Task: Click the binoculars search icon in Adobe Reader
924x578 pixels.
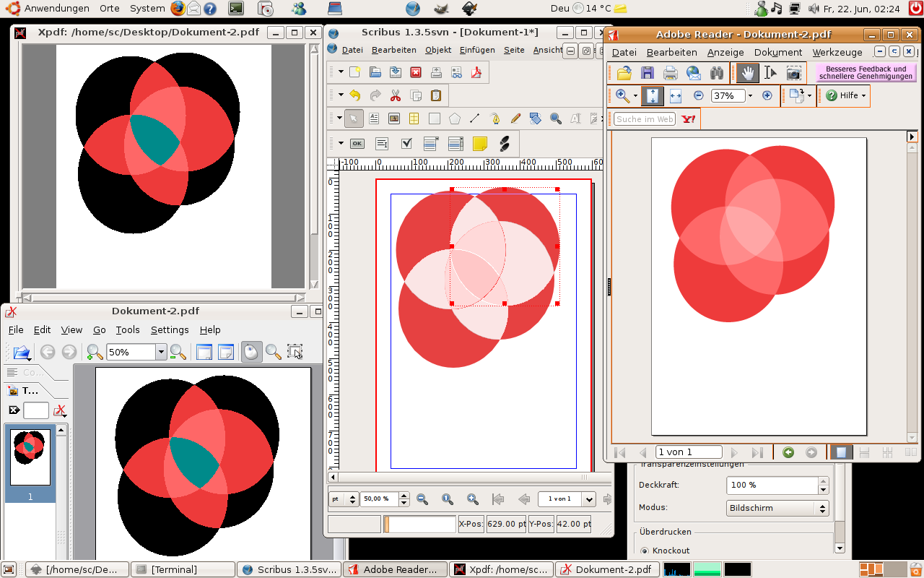Action: pos(717,73)
